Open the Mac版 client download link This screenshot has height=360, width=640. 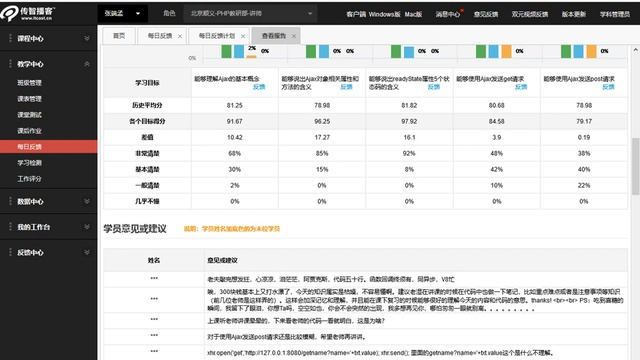coord(413,14)
